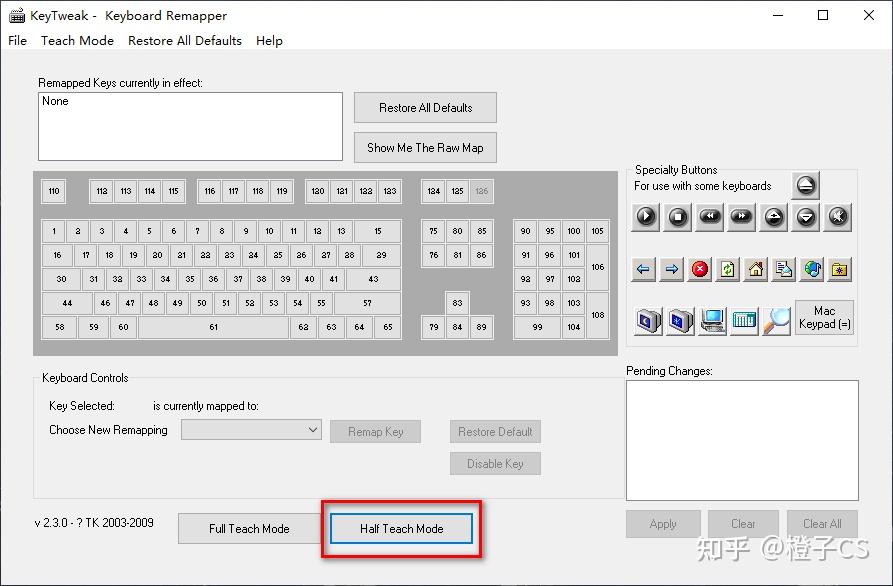Select the browser Forward arrow button

pos(671,269)
